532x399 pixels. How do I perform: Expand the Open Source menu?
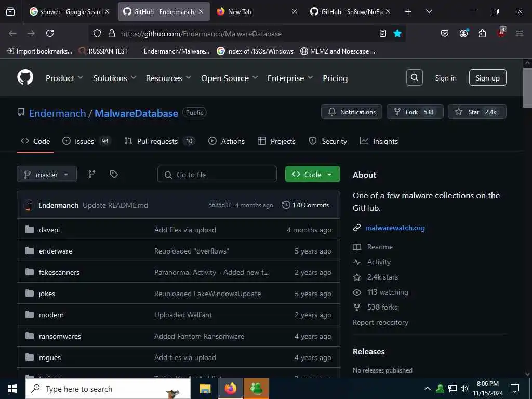[x=229, y=78]
